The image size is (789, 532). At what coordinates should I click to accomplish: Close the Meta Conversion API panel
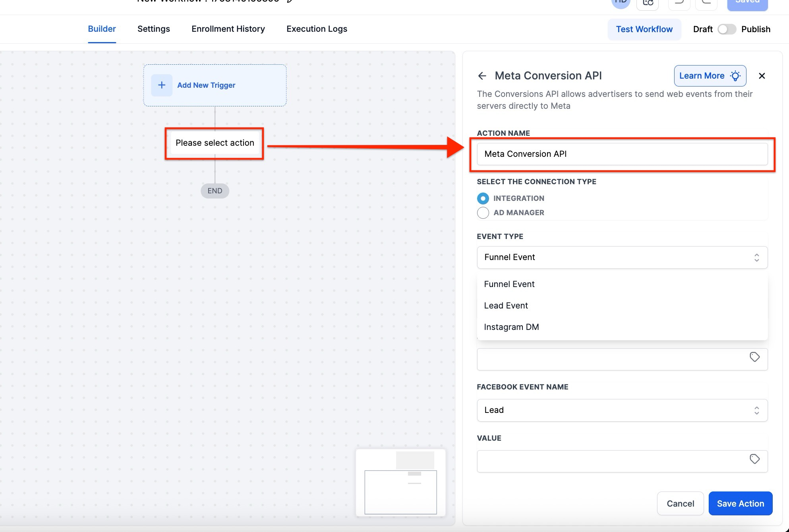762,76
